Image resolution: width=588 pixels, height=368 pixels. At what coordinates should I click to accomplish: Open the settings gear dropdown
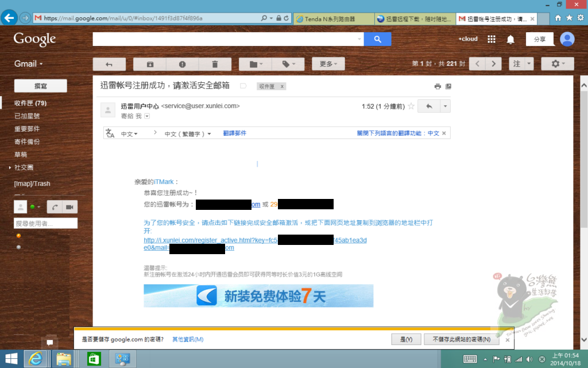558,64
